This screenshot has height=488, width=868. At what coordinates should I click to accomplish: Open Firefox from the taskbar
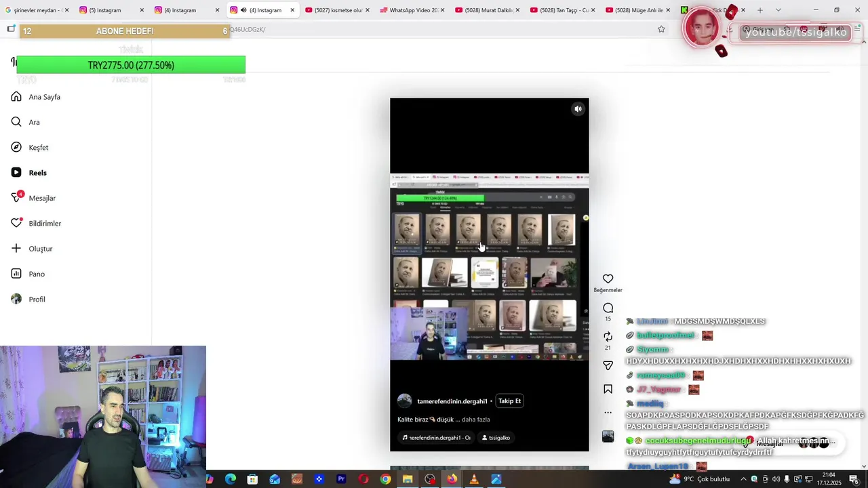(452, 479)
